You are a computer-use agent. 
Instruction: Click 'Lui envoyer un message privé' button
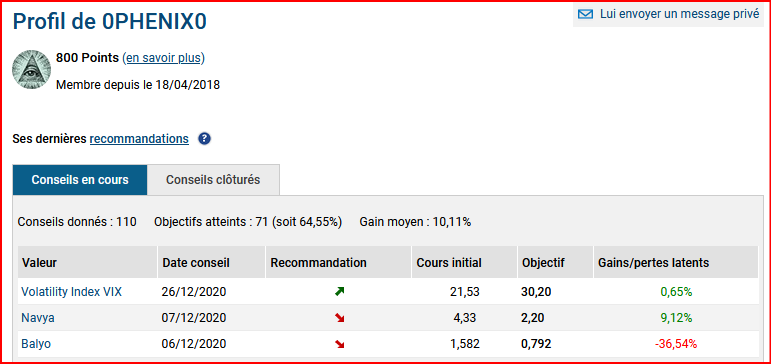669,14
